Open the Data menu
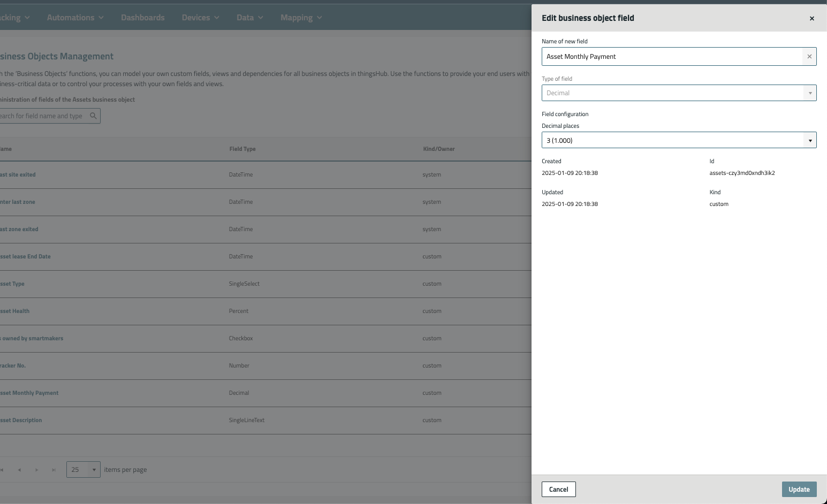 pos(249,18)
